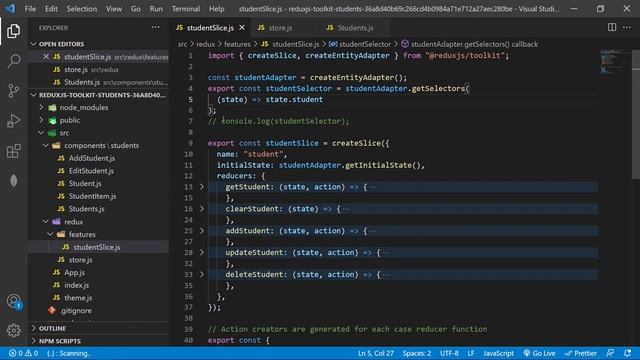
Task: Unfold the deleteStudent reducer at line 33
Action: click(202, 275)
